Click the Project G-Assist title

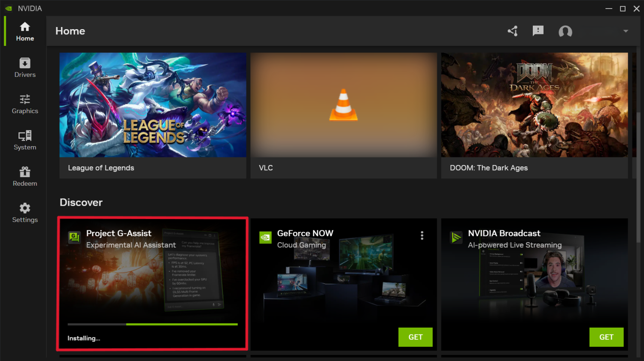pyautogui.click(x=119, y=233)
